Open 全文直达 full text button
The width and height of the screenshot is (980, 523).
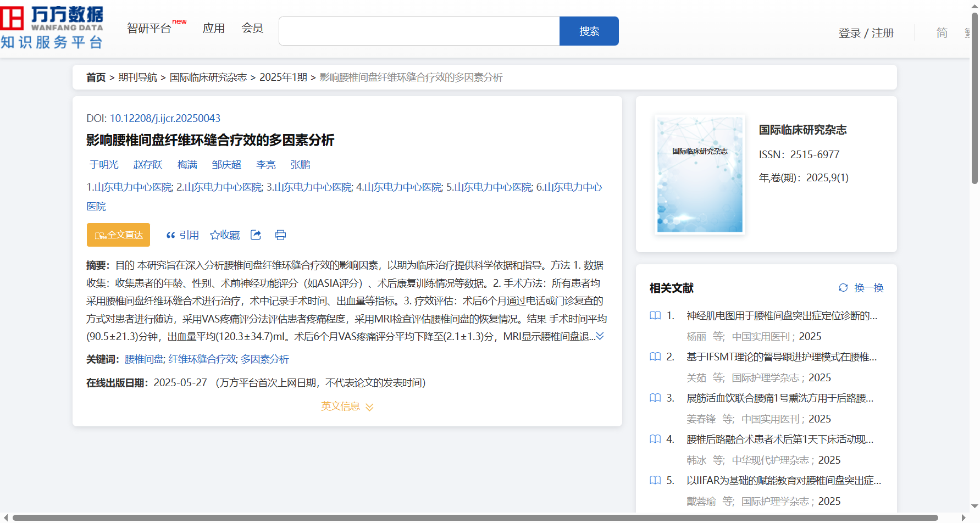pos(118,235)
